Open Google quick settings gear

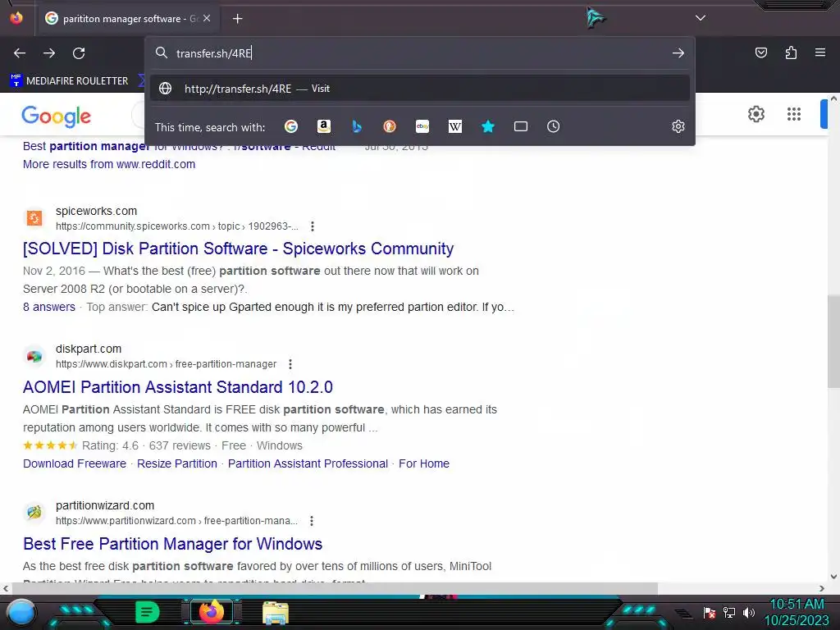pos(756,114)
